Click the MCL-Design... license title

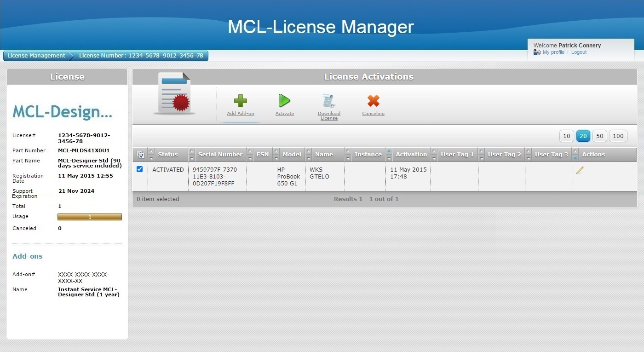[x=62, y=112]
